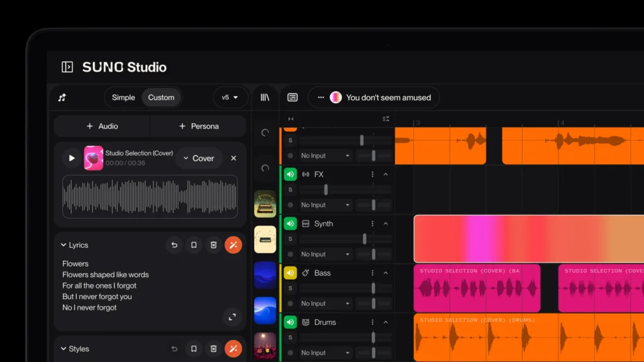Click the lyrics sheet icon next to song title
The height and width of the screenshot is (362, 644).
pyautogui.click(x=292, y=97)
